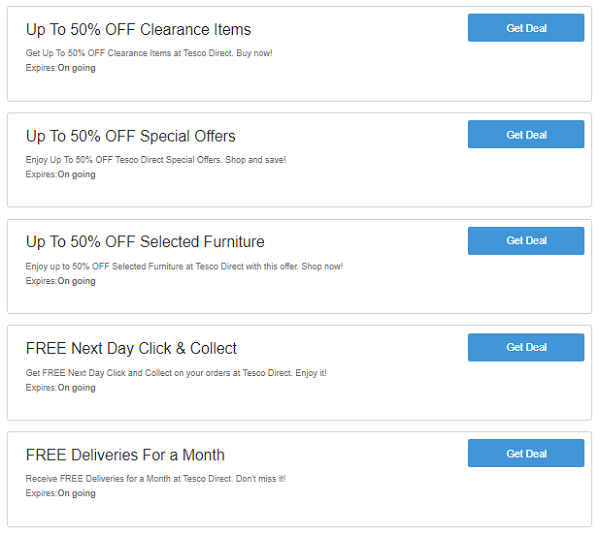
Task: Click Expires On going under Clearance Items
Action: pos(60,68)
